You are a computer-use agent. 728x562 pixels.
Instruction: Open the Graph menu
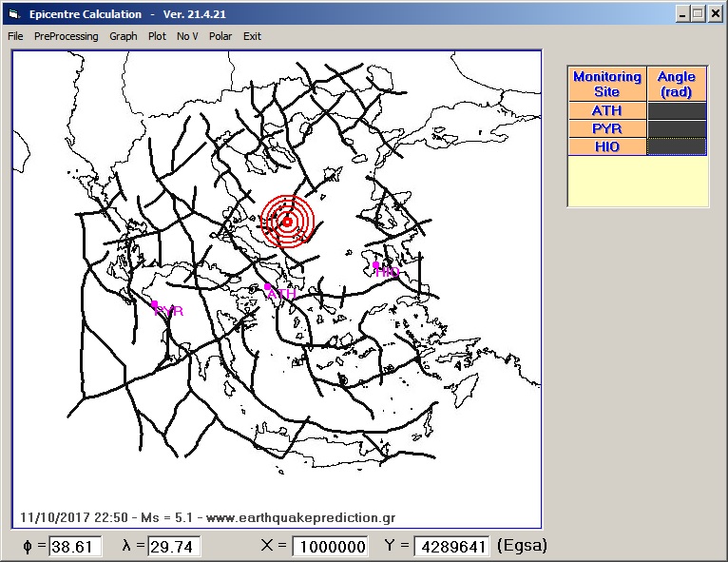pos(123,36)
